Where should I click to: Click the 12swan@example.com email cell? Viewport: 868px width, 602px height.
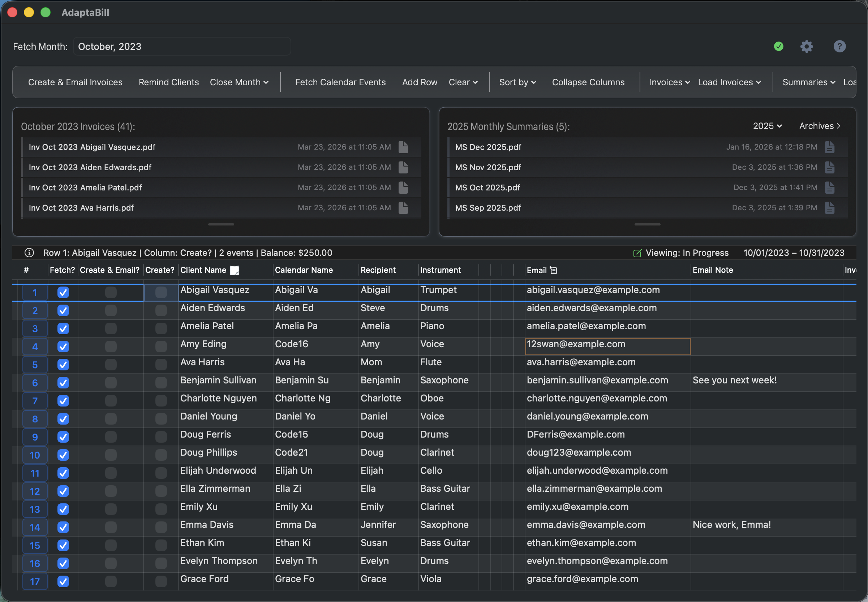click(608, 346)
